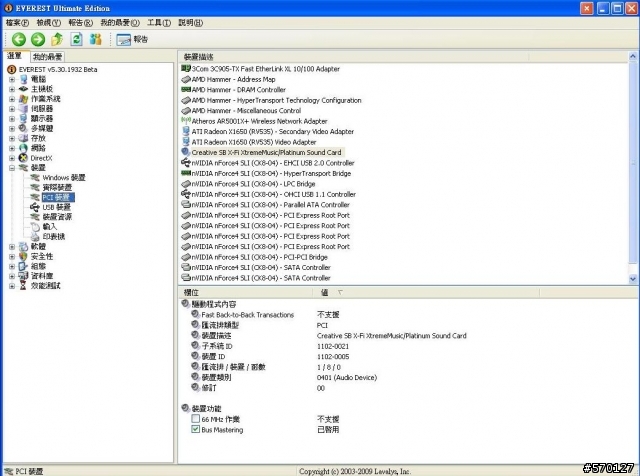Select AMD Hammer - Address Map row

228,79
